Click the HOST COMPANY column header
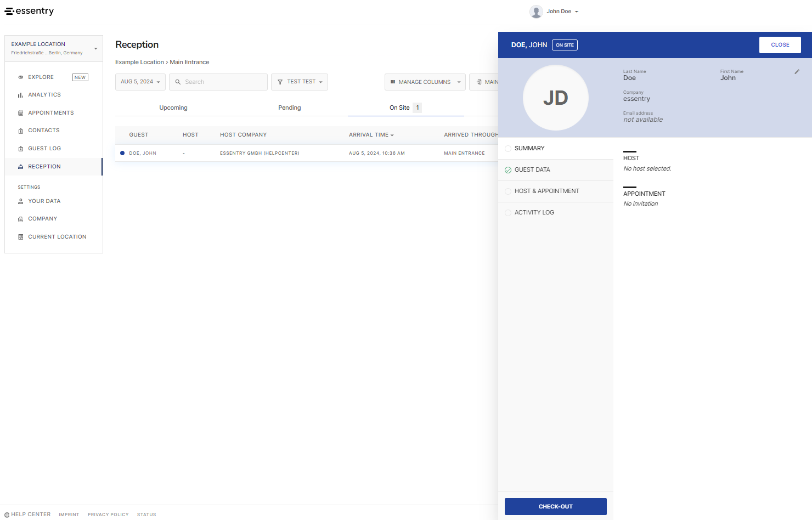 pyautogui.click(x=244, y=135)
